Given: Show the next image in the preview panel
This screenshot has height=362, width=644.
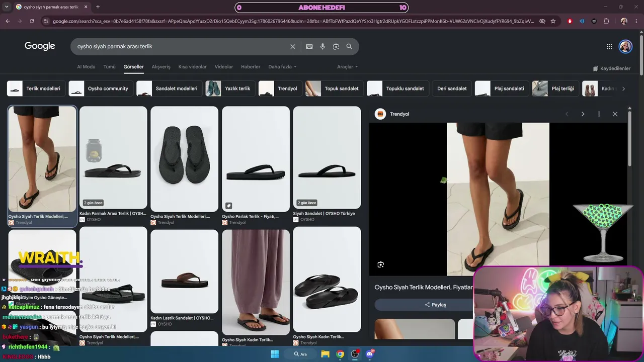Looking at the screenshot, I should click(583, 114).
